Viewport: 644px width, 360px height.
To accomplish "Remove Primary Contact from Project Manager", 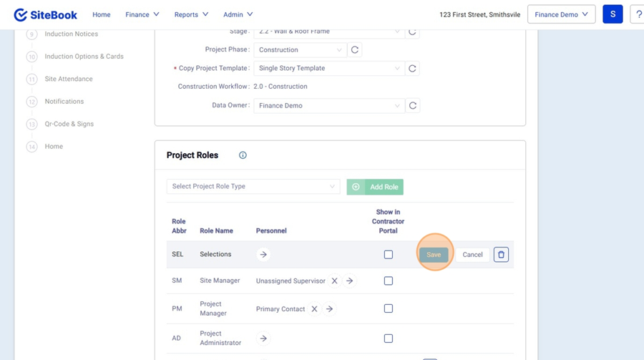I will (x=314, y=309).
